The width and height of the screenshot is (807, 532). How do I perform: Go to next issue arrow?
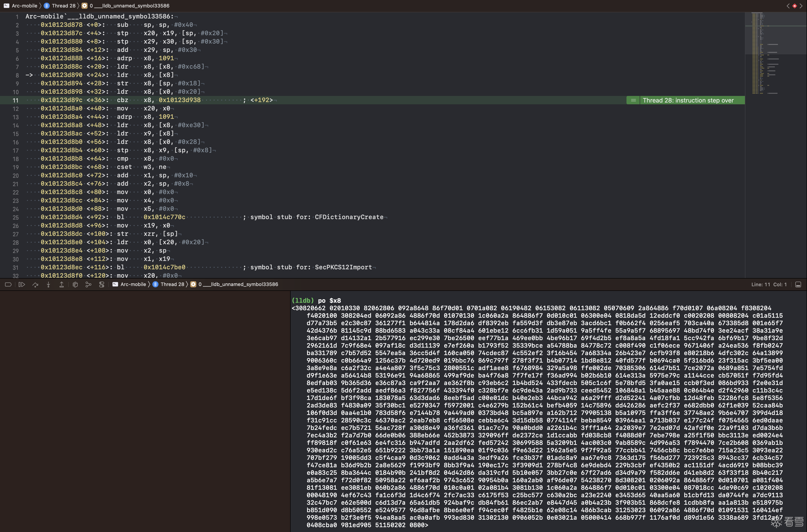click(x=801, y=6)
